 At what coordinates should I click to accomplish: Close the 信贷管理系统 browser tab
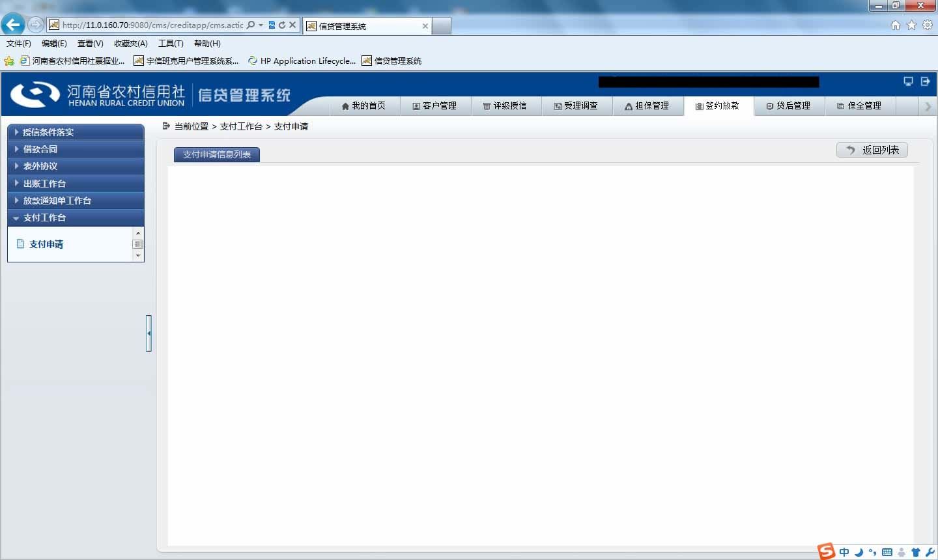click(x=425, y=26)
